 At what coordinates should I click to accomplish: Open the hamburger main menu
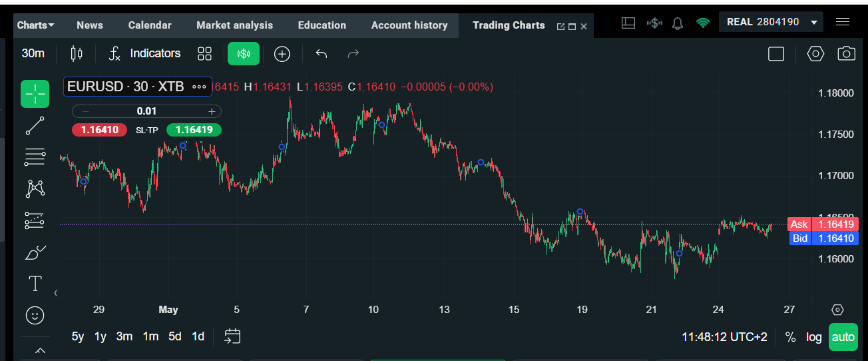(x=843, y=22)
